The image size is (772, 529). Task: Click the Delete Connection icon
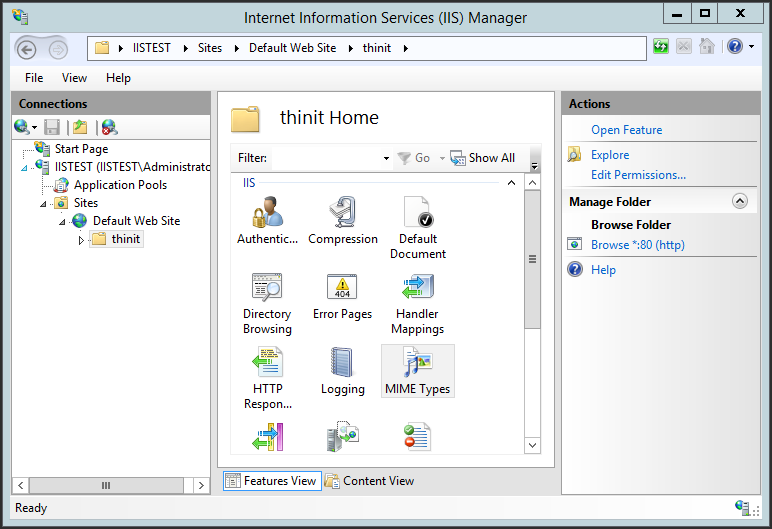tap(109, 127)
